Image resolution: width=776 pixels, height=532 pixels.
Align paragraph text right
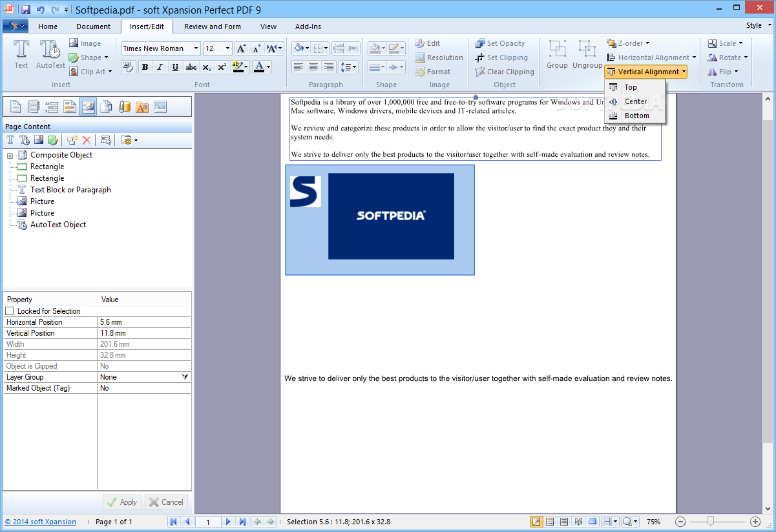coord(329,67)
